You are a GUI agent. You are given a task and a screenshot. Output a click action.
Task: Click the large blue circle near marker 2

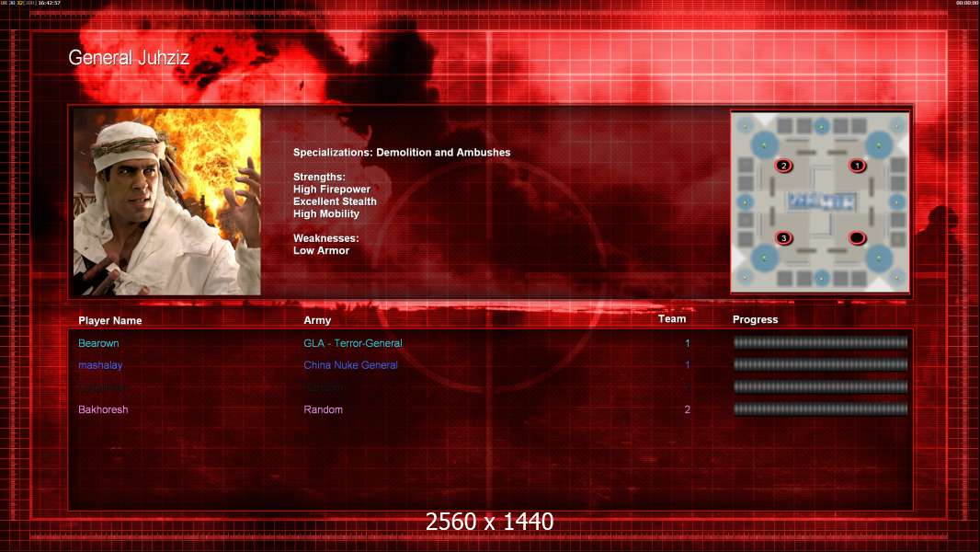point(764,145)
